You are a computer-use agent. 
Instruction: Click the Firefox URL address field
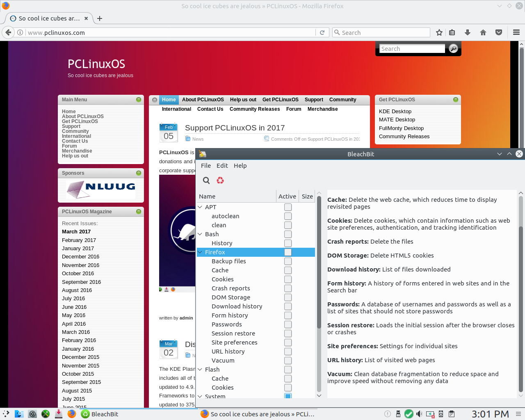[171, 32]
